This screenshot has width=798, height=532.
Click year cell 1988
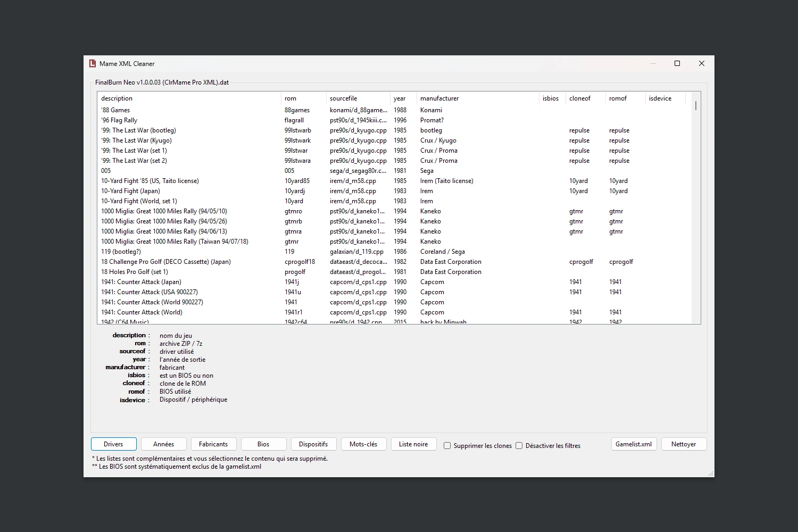[400, 110]
